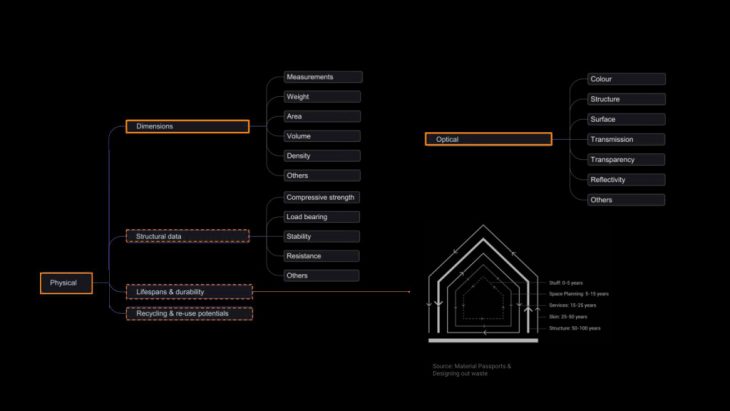Screen dimensions: 730x411
Task: Click the Transmission property box
Action: coord(626,139)
